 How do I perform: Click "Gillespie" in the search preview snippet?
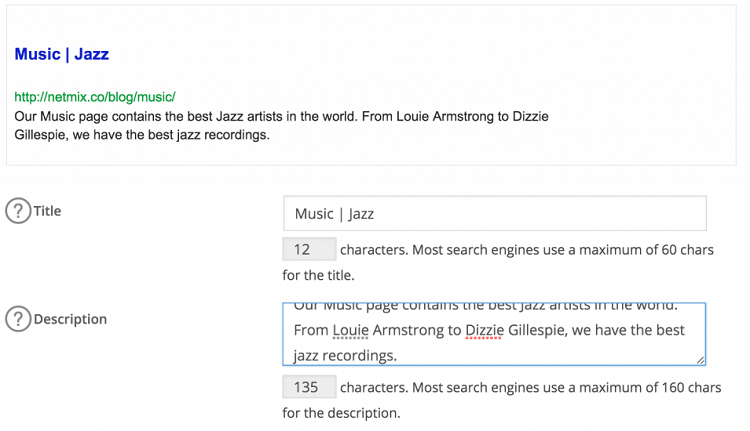tap(42, 134)
